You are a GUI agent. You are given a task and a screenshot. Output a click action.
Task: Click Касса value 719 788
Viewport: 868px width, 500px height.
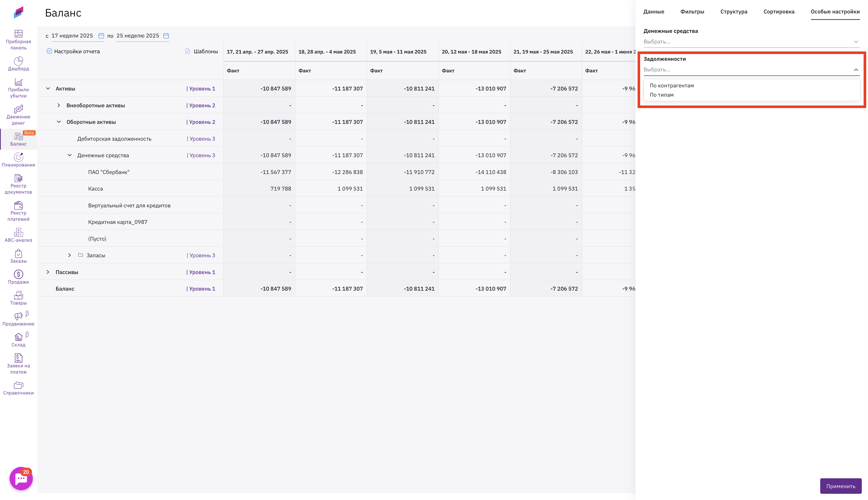click(x=281, y=188)
